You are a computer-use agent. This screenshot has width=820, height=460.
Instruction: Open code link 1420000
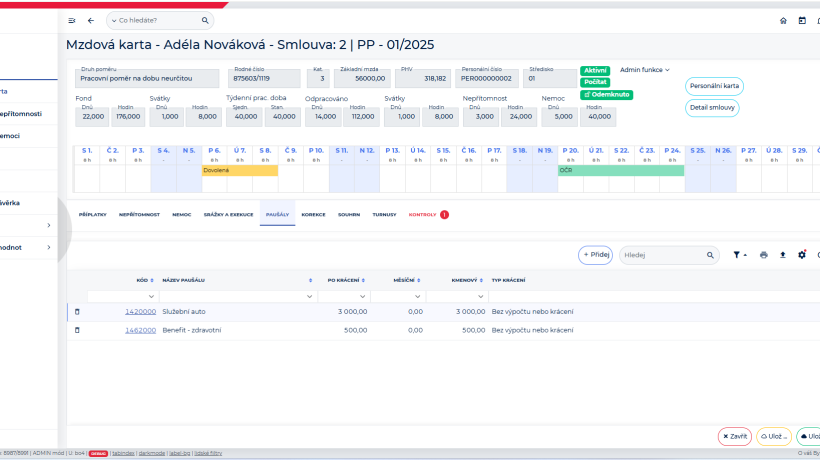click(x=140, y=312)
